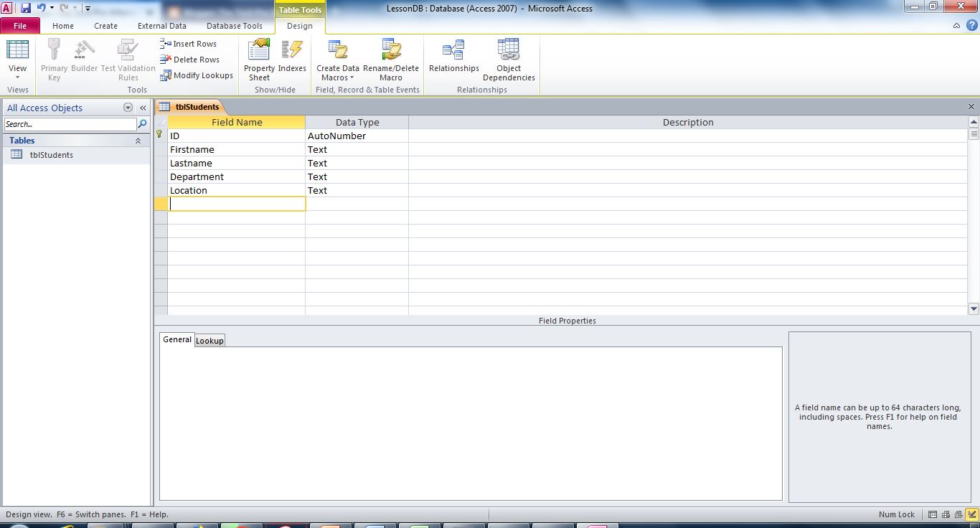
Task: Click the search magnifier icon
Action: tap(142, 124)
